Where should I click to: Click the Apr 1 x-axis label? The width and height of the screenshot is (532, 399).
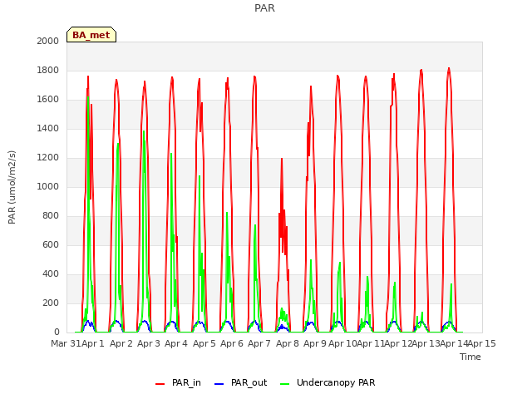pos(93,343)
